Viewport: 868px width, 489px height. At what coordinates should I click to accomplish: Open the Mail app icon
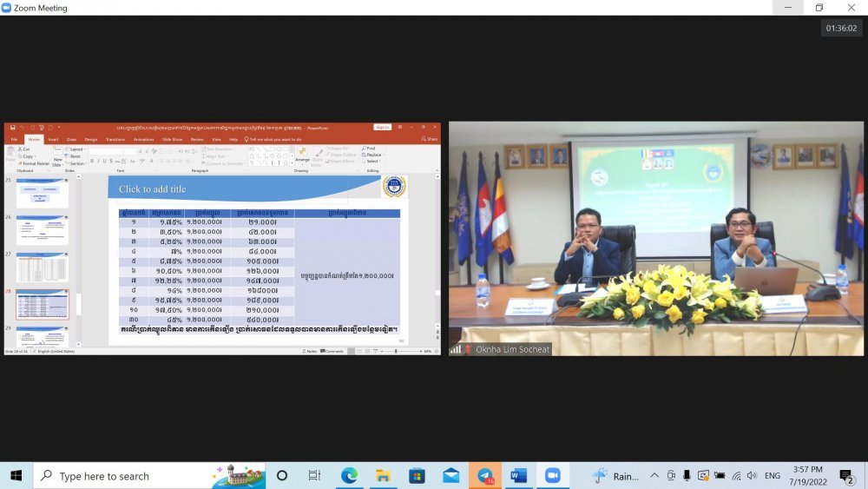click(x=450, y=475)
